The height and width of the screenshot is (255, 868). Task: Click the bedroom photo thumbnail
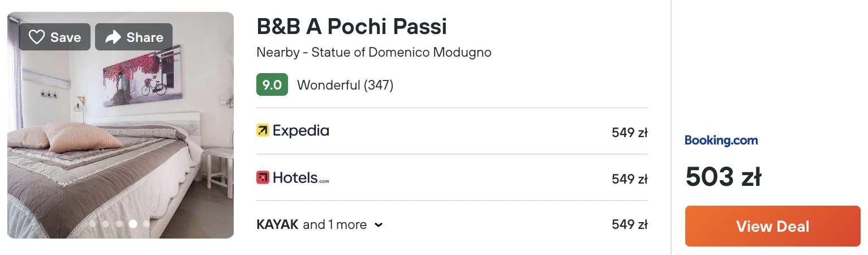121,125
